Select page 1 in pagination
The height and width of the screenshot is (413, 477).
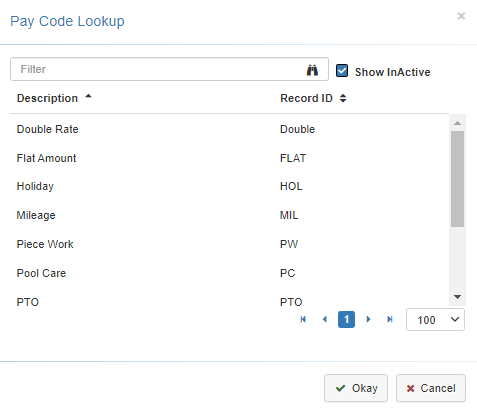click(x=346, y=319)
